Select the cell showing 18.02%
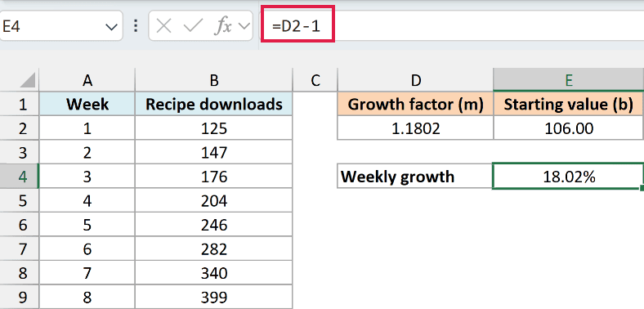 click(x=569, y=177)
